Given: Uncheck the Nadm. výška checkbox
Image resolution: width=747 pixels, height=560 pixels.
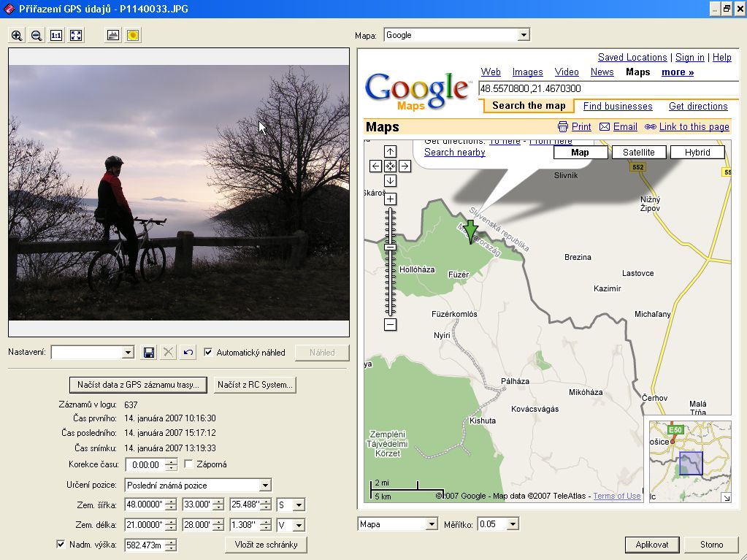Looking at the screenshot, I should point(61,545).
